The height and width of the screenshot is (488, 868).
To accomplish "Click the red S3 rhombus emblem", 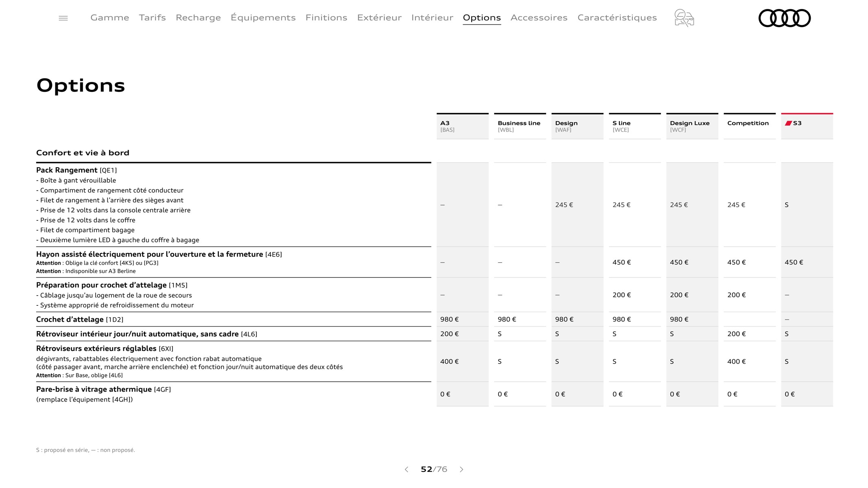I will (x=788, y=123).
